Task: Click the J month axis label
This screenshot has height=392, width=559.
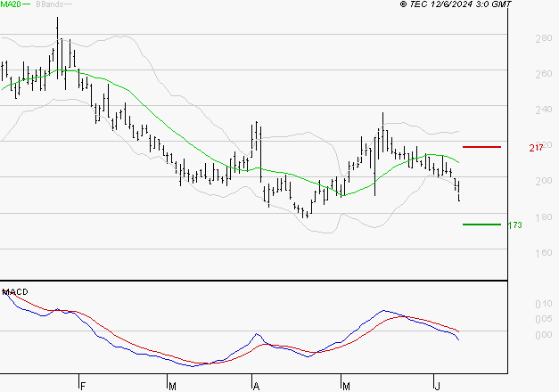Action: pyautogui.click(x=438, y=386)
